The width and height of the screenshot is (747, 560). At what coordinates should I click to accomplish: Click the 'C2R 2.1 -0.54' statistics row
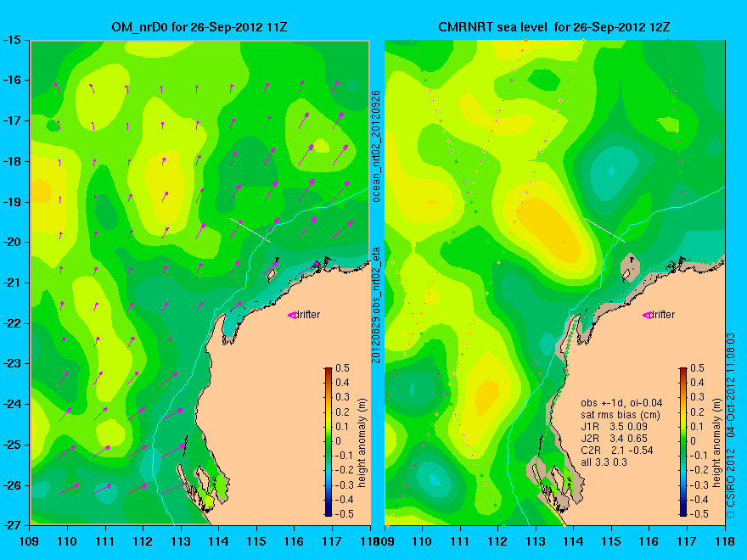(x=617, y=451)
